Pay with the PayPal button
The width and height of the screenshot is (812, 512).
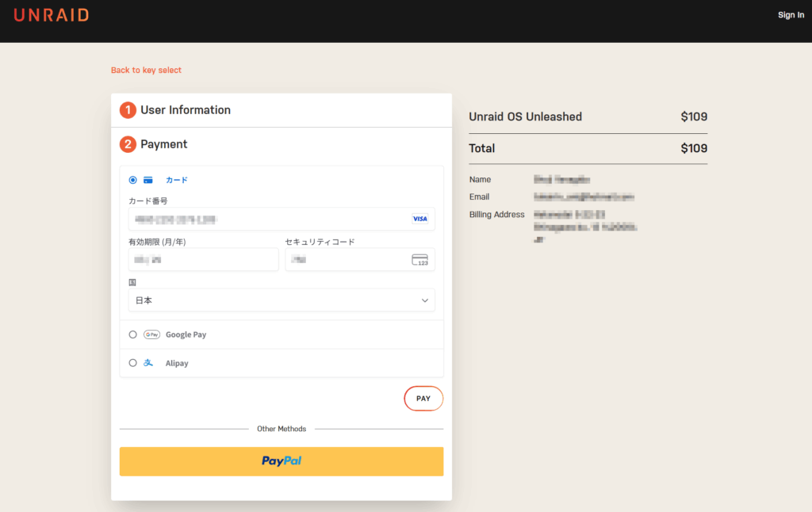[282, 461]
